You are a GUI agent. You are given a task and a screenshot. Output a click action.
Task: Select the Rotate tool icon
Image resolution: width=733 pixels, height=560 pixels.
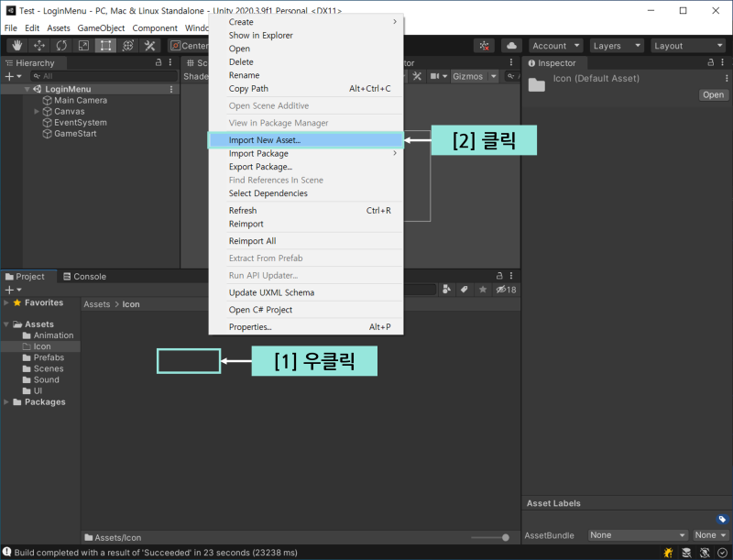[x=61, y=45]
